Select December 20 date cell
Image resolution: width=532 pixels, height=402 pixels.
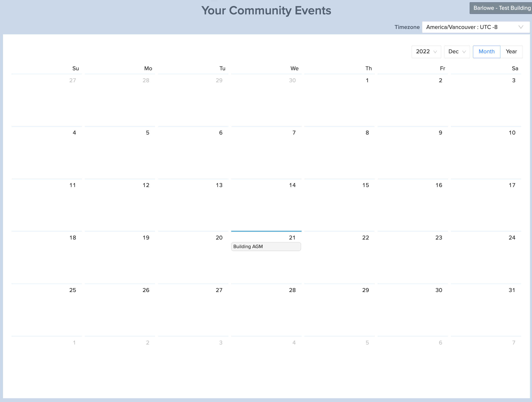pyautogui.click(x=193, y=257)
